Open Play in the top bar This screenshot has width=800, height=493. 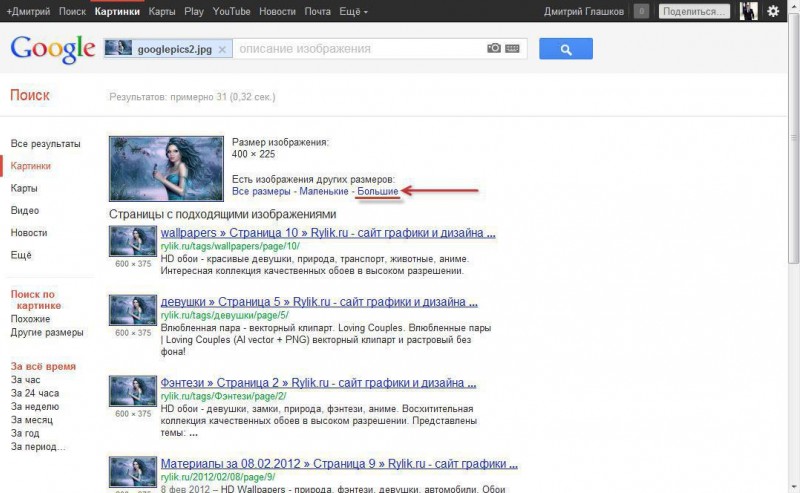pos(194,11)
